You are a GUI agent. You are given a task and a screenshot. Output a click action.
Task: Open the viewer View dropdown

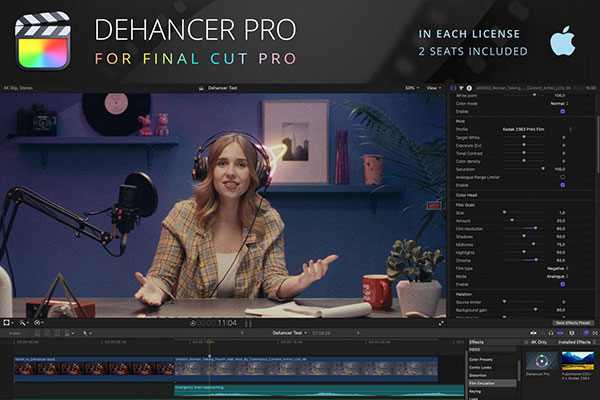[433, 88]
